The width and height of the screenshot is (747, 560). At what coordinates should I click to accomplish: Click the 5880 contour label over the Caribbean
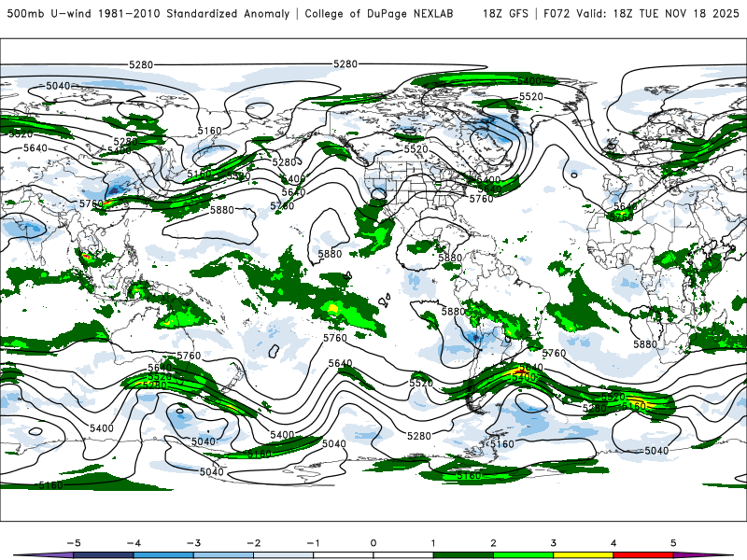click(x=450, y=259)
